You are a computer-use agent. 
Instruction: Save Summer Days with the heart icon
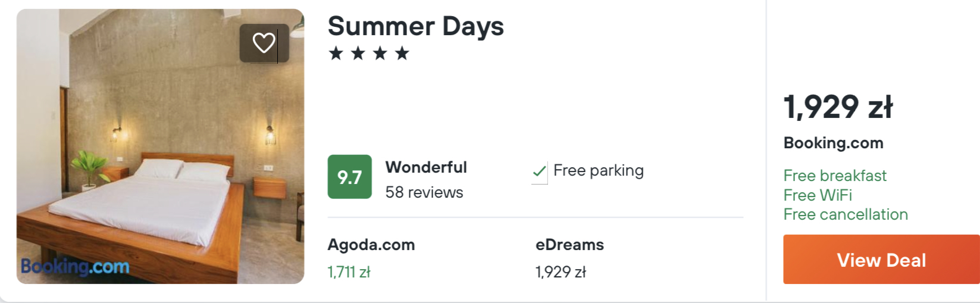click(264, 43)
